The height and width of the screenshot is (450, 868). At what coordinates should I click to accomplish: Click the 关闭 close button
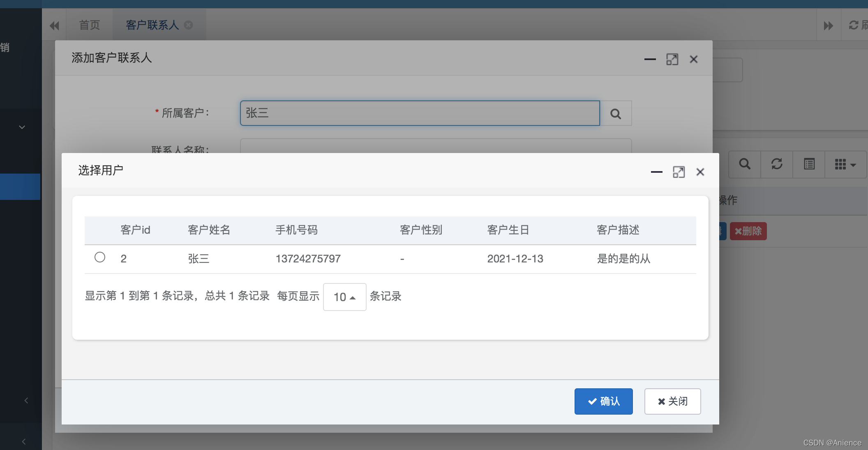(x=672, y=401)
